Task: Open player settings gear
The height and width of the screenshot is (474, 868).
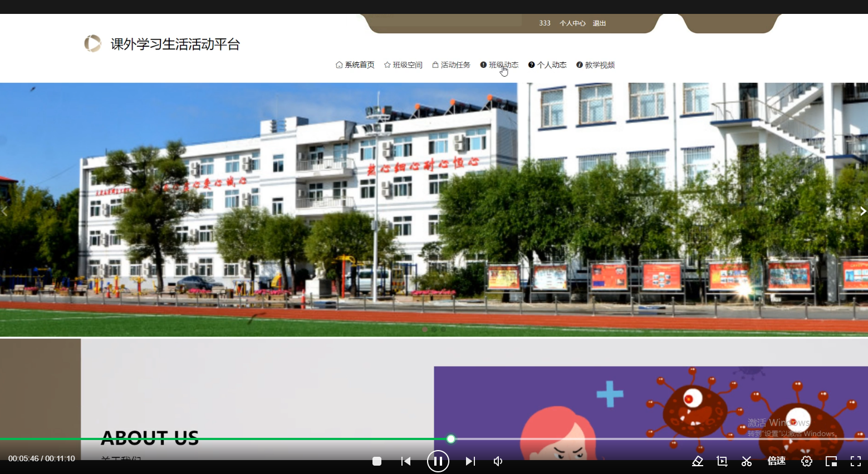Action: [x=807, y=461]
